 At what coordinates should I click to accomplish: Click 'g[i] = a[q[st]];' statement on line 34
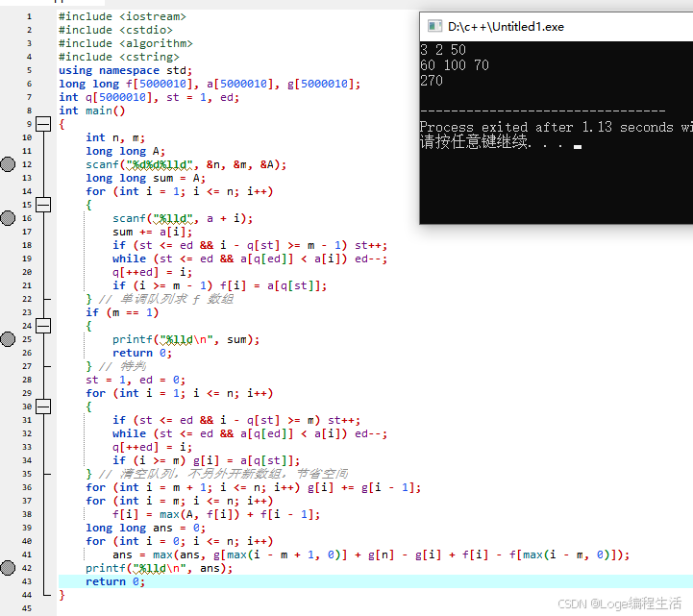pos(247,460)
